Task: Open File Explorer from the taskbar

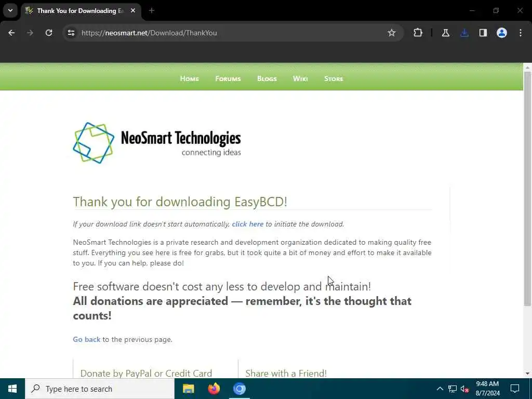Action: click(x=188, y=389)
